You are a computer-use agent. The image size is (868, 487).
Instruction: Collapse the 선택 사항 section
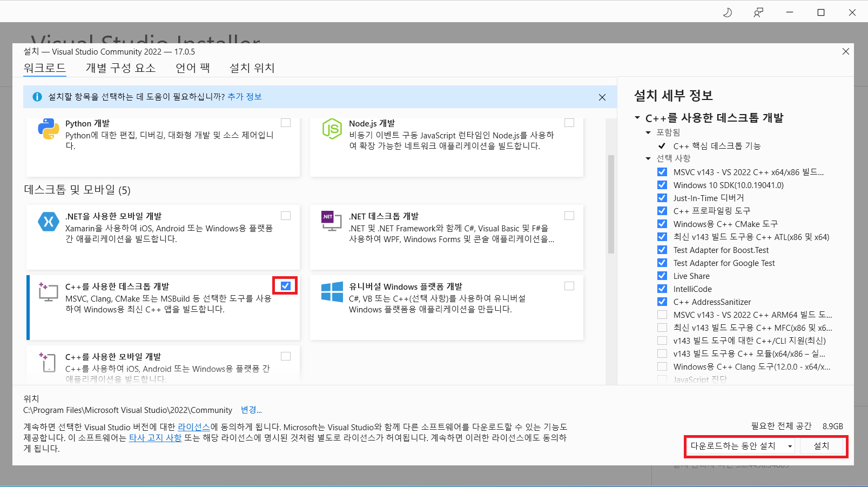pyautogui.click(x=648, y=158)
